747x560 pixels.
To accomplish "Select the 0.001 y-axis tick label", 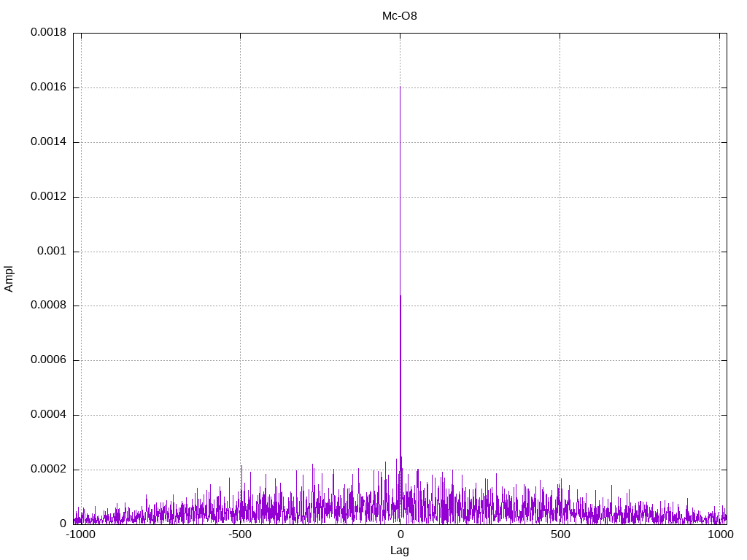I will tap(52, 252).
